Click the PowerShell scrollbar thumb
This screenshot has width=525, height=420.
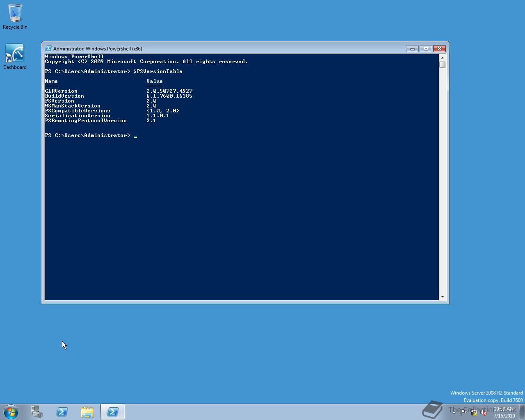pos(442,65)
